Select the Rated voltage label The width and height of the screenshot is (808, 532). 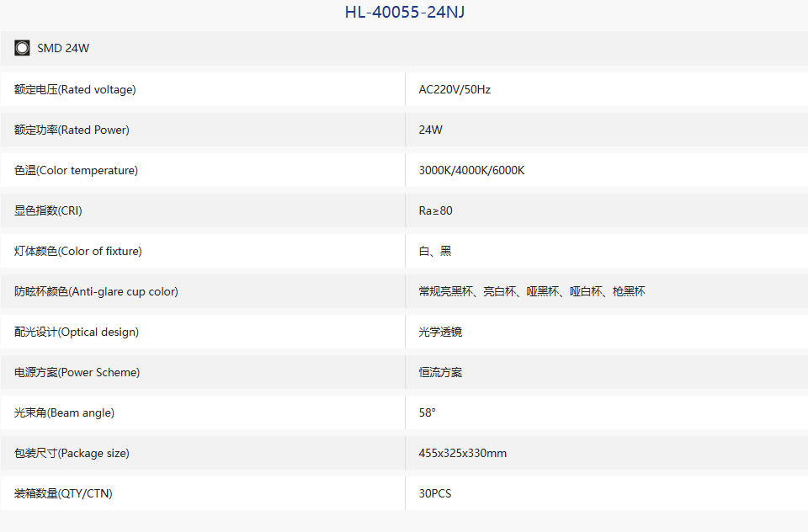point(75,90)
